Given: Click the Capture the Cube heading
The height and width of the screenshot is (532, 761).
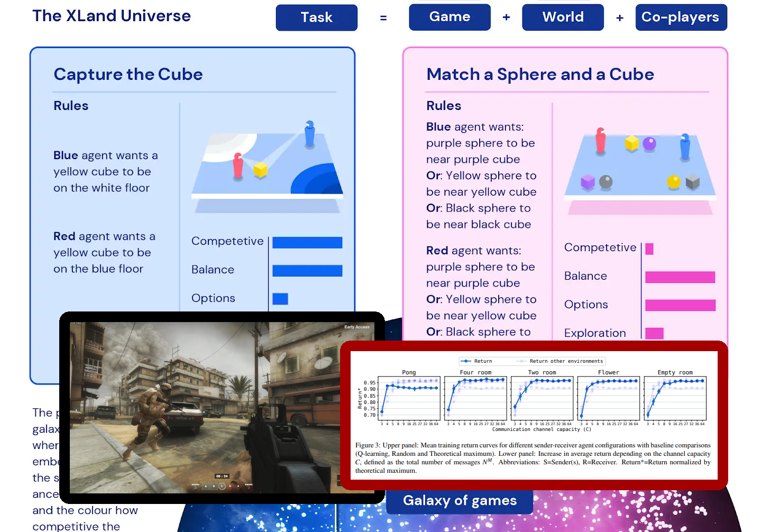Looking at the screenshot, I should pos(128,74).
